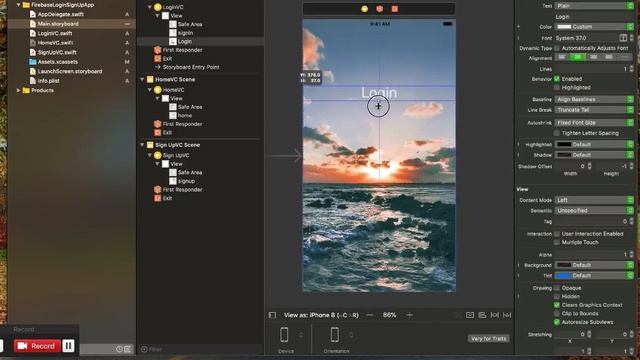Expand the Products folder
Image resolution: width=640 pixels, height=360 pixels.
point(18,90)
